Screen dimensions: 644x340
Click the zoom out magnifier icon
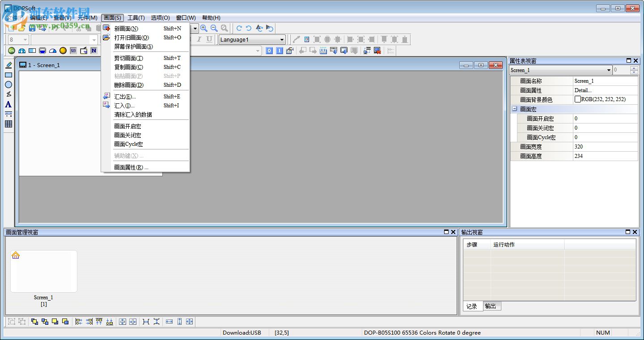214,28
